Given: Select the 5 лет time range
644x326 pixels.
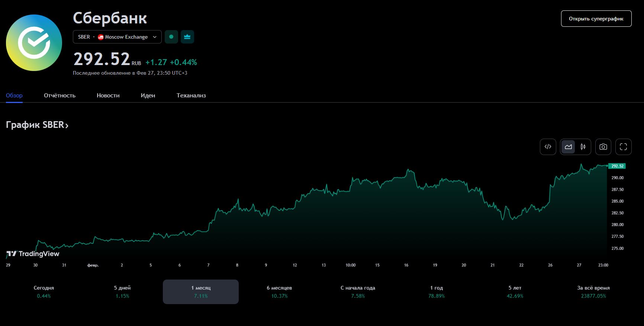Looking at the screenshot, I should [x=515, y=292].
